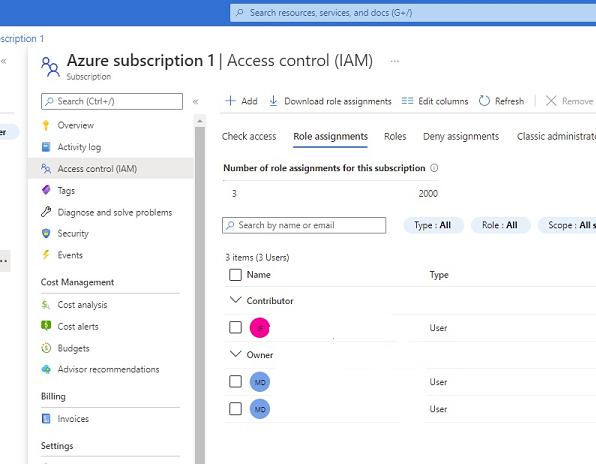Switch to the Deny assignments tab
This screenshot has height=464, width=596.
click(x=461, y=136)
